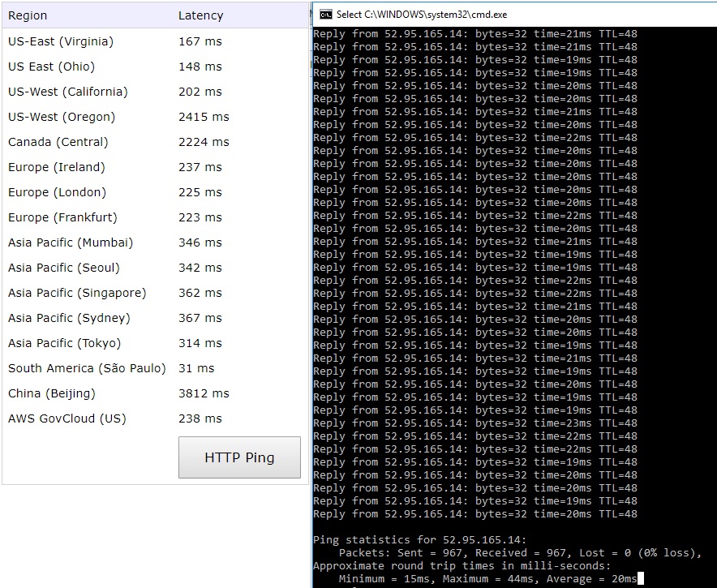Select the AWS GovCloud (US) row
Viewport: 717px width, 588px height.
pyautogui.click(x=67, y=418)
